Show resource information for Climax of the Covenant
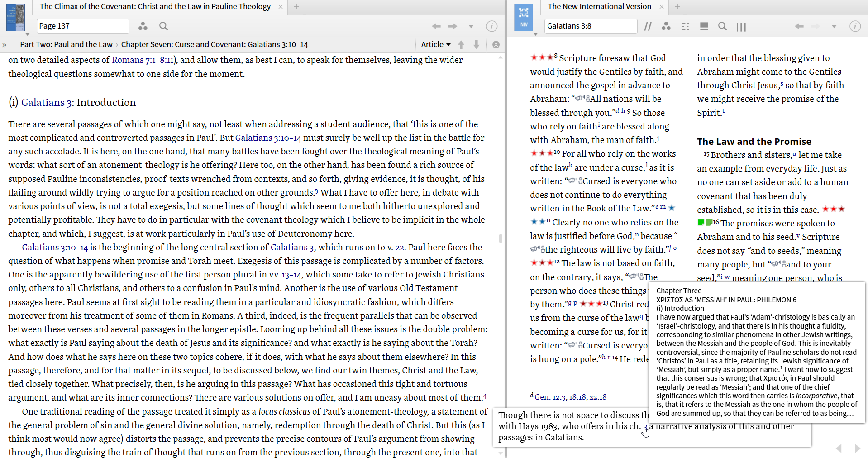Screen dimensions: 868x458 click(492, 26)
